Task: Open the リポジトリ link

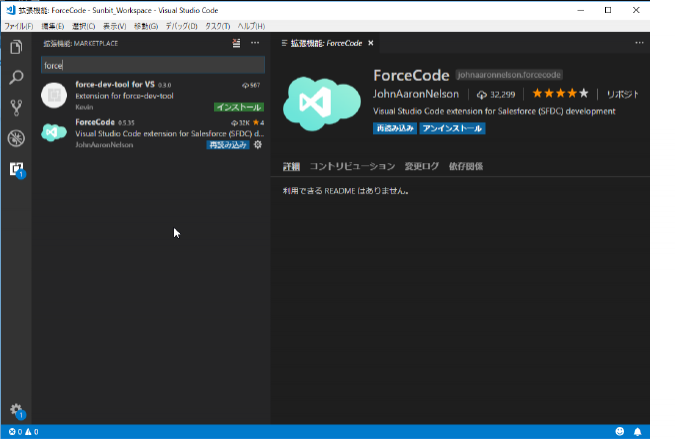Action: (622, 94)
